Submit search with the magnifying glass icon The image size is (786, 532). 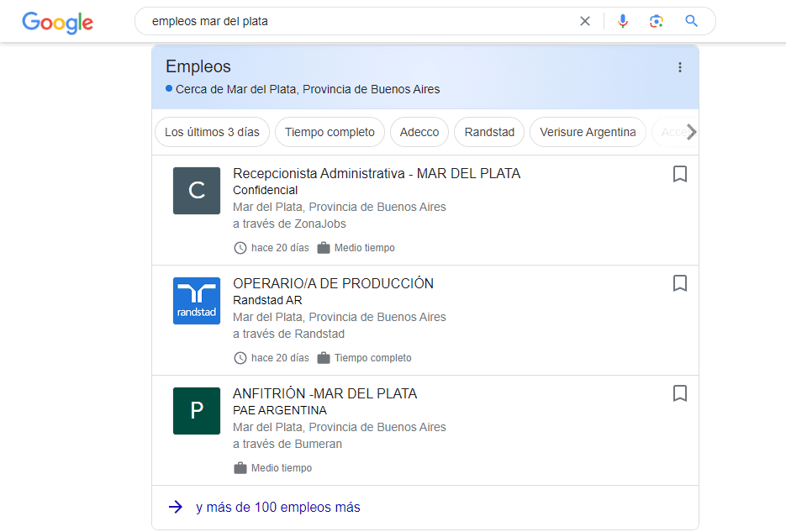(x=691, y=21)
